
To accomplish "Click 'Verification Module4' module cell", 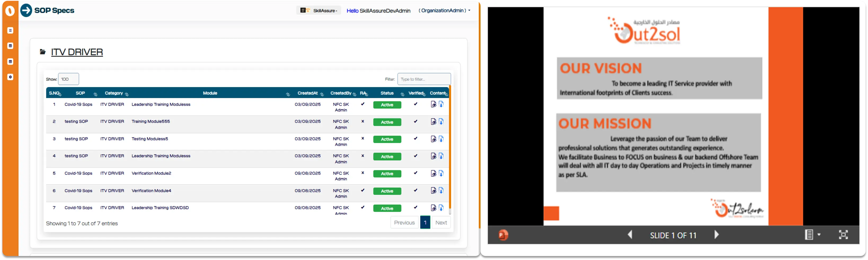I will click(151, 191).
